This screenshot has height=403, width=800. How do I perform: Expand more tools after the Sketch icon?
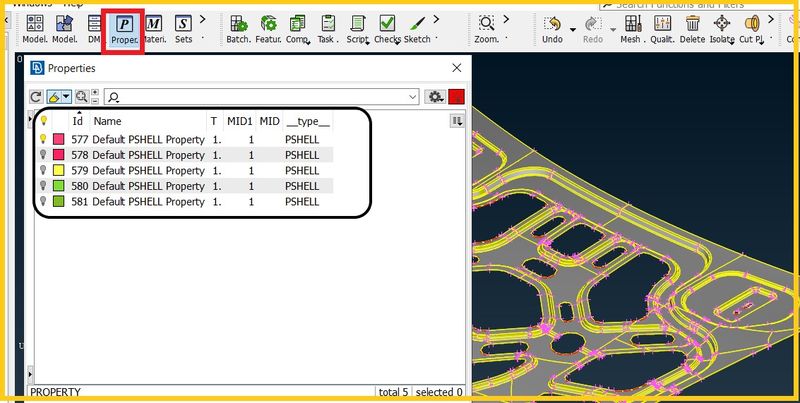pyautogui.click(x=436, y=19)
